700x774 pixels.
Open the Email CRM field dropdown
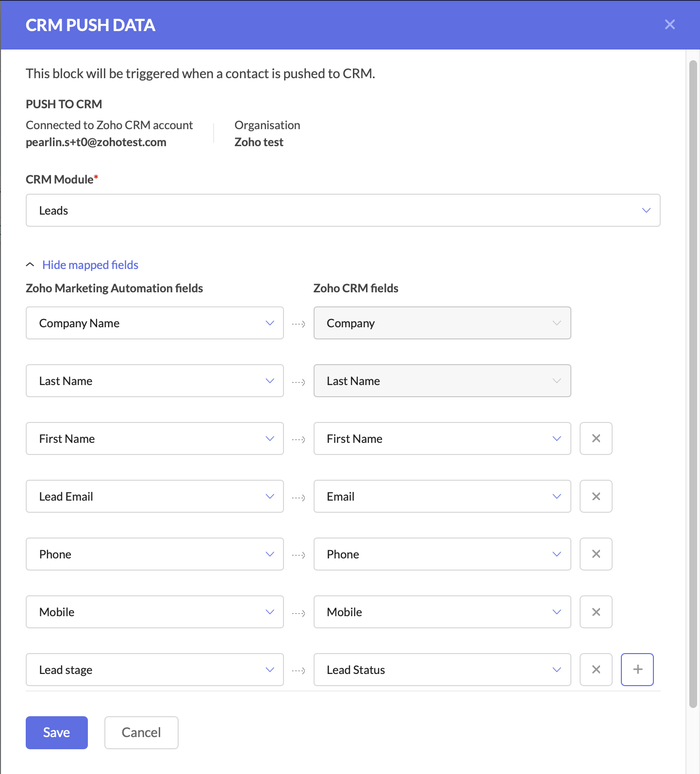point(442,496)
